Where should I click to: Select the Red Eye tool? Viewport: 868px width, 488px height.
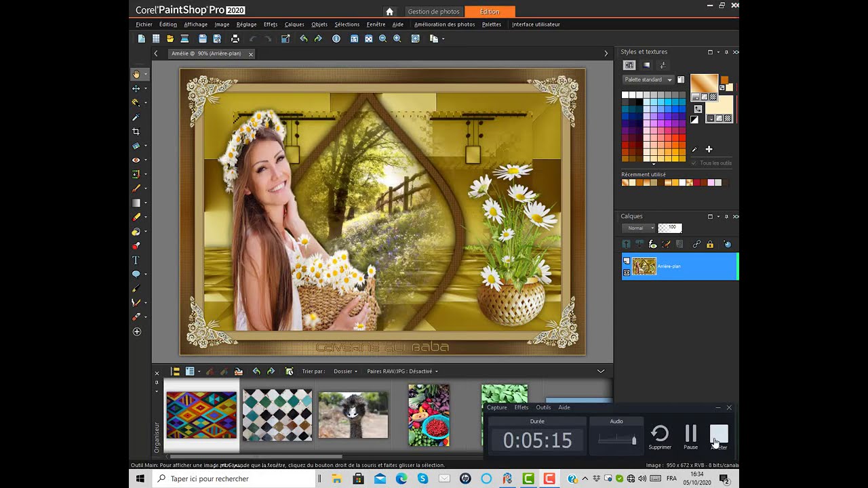(x=136, y=160)
